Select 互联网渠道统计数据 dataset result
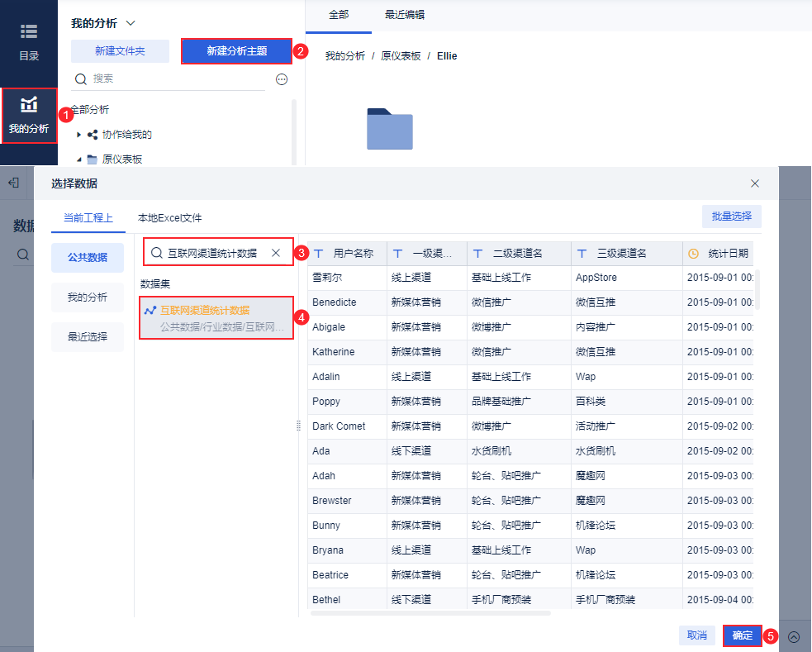Screen dimensions: 812x652 point(216,318)
